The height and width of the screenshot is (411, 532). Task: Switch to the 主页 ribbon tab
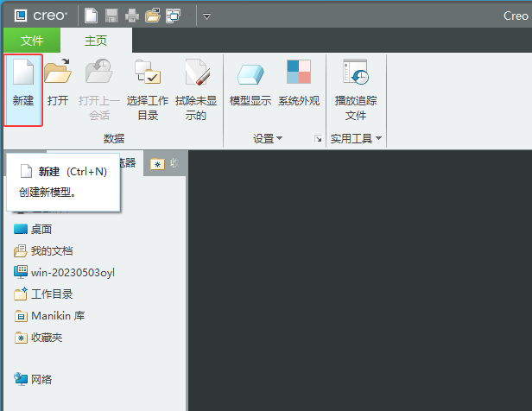click(96, 41)
